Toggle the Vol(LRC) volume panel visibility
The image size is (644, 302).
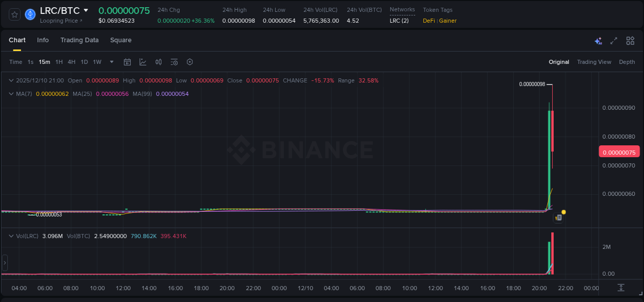(11, 236)
